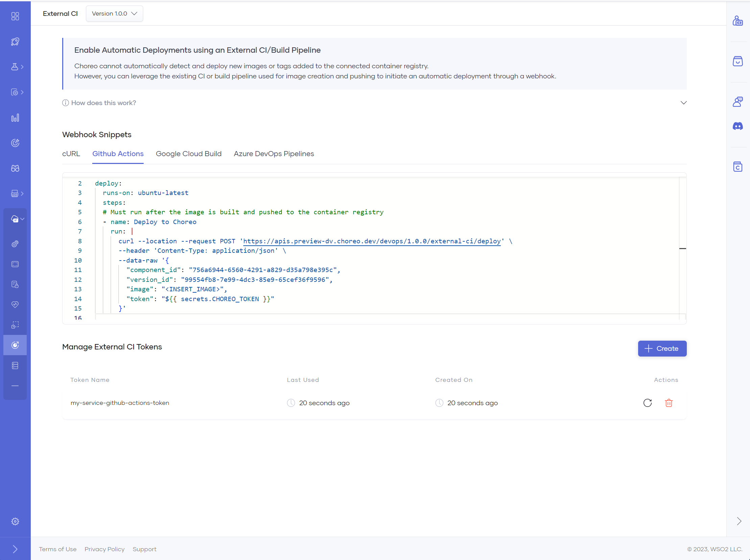
Task: Switch to the Google Cloud Build tab
Action: [189, 154]
